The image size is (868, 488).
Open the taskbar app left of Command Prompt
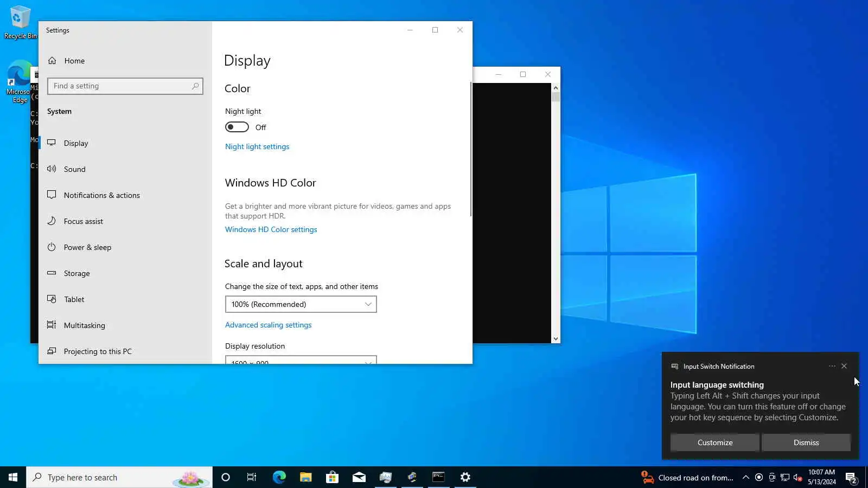tap(412, 477)
